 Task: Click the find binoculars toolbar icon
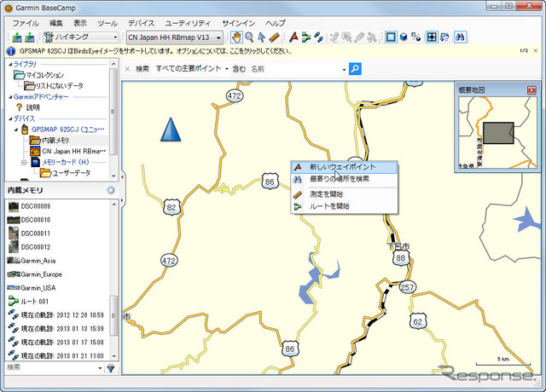(460, 37)
